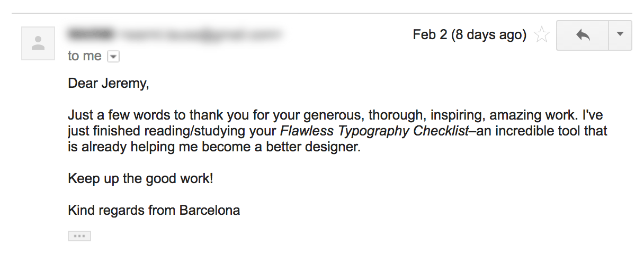Click the "Keep up the good work!" line
644x254 pixels.
point(140,178)
